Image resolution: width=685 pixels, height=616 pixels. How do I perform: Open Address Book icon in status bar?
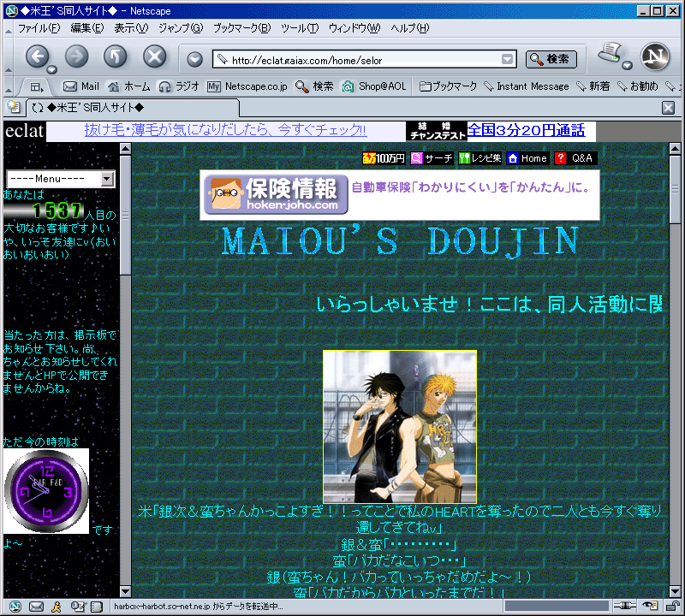pos(96,607)
